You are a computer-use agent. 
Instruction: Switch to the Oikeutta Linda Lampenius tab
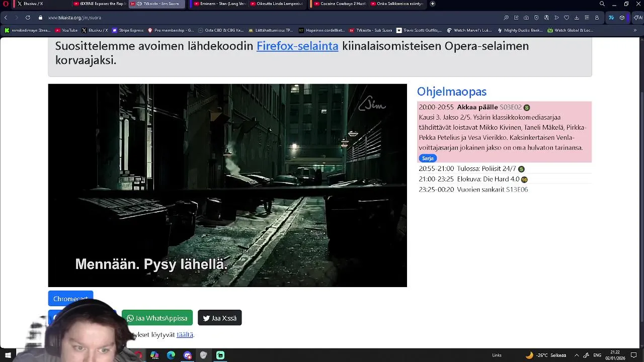click(x=277, y=4)
